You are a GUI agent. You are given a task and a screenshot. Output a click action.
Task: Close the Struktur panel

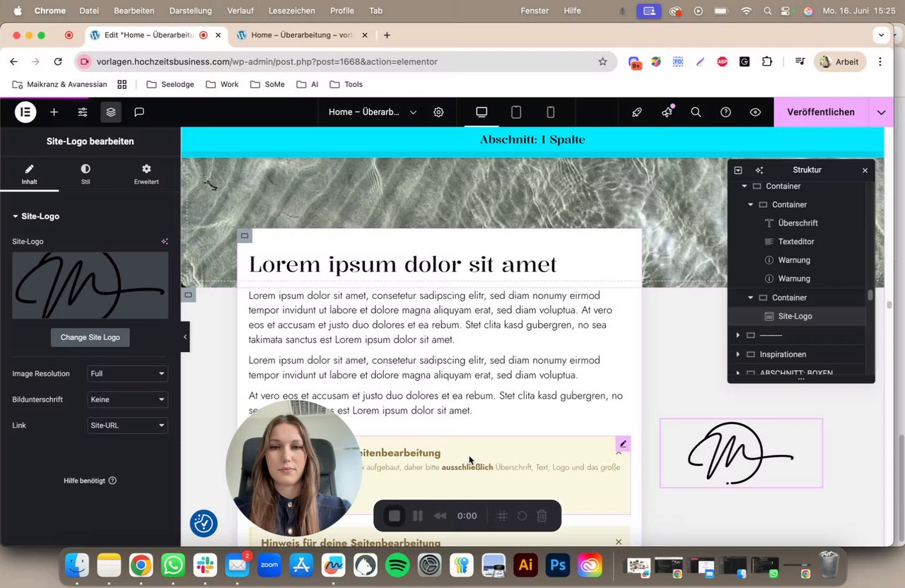pos(865,170)
